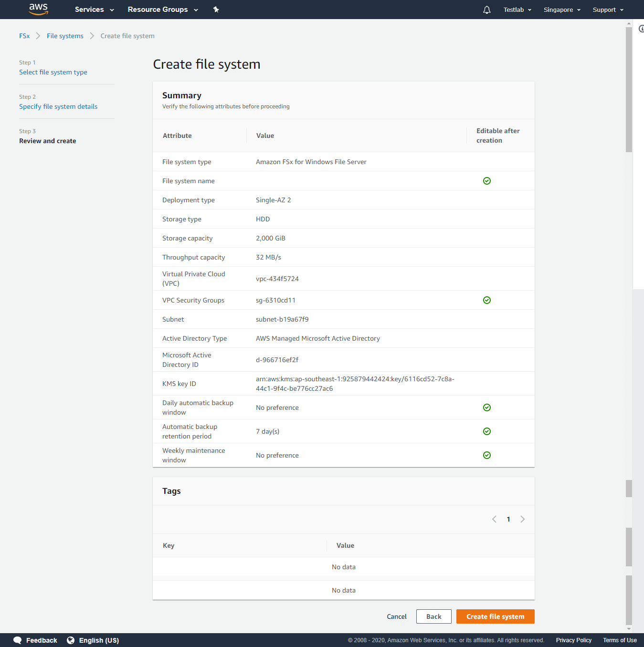Click the subnet-b19a67f9 value
The width and height of the screenshot is (644, 647).
282,319
